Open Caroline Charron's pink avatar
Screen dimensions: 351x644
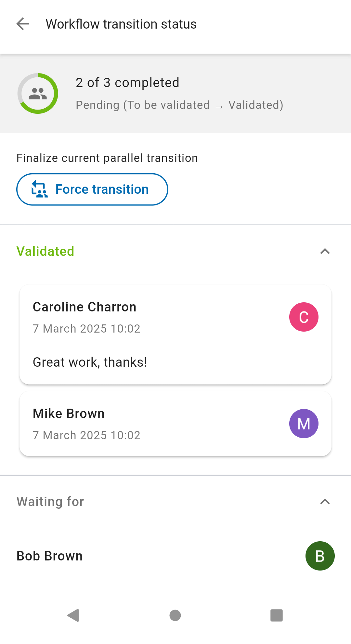[x=304, y=317]
